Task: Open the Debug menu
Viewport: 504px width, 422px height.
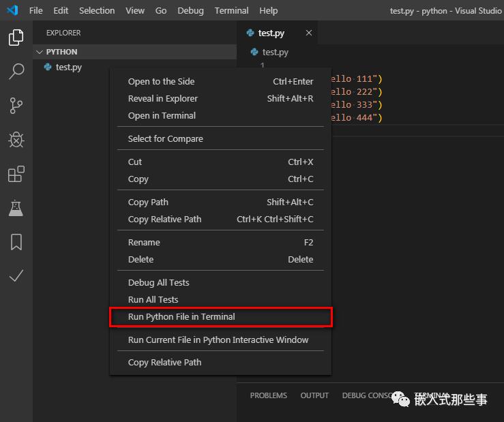Action: pyautogui.click(x=190, y=11)
